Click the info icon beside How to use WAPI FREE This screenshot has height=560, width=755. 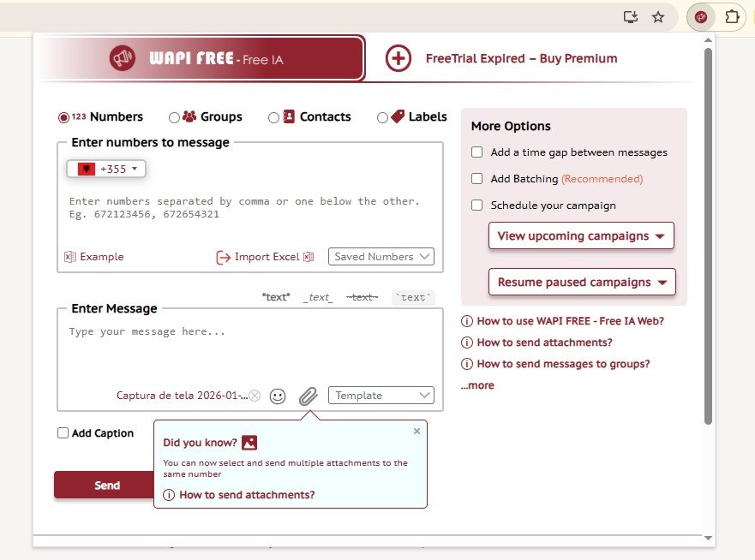pyautogui.click(x=467, y=320)
